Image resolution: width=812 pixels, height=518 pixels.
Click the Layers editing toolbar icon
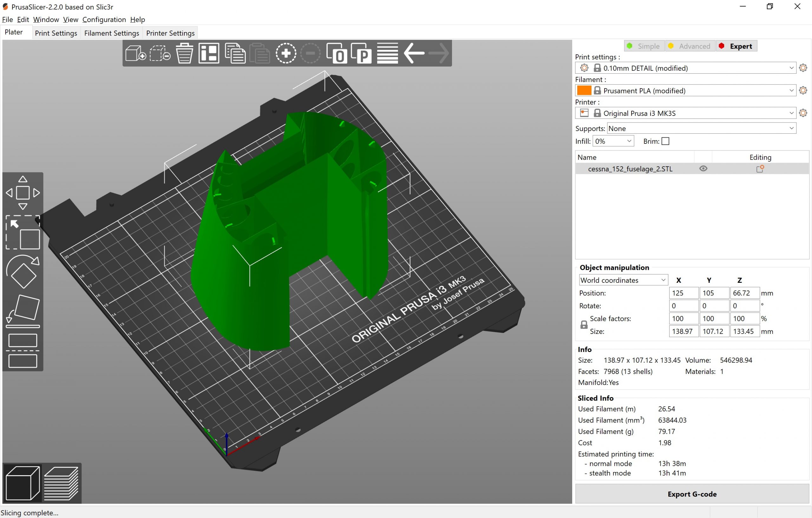(x=388, y=53)
